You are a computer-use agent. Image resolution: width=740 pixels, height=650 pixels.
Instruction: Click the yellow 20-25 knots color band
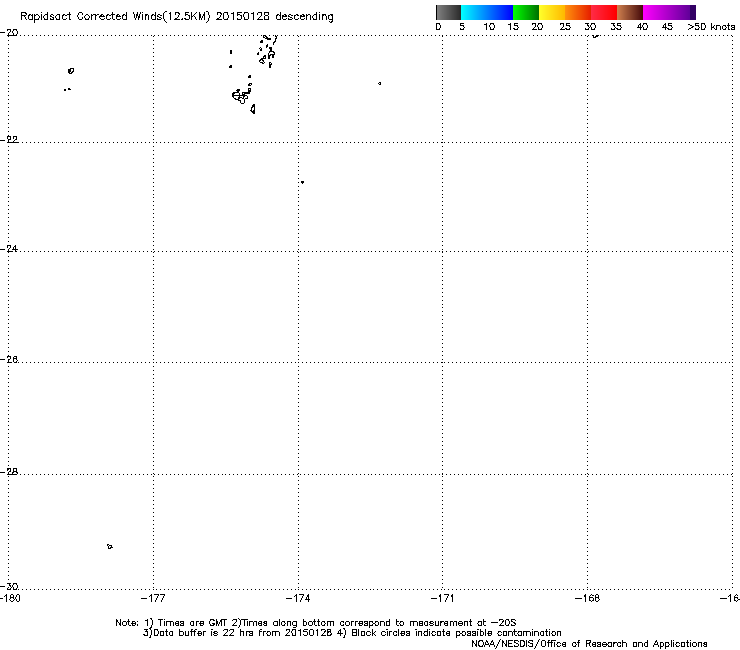[552, 12]
